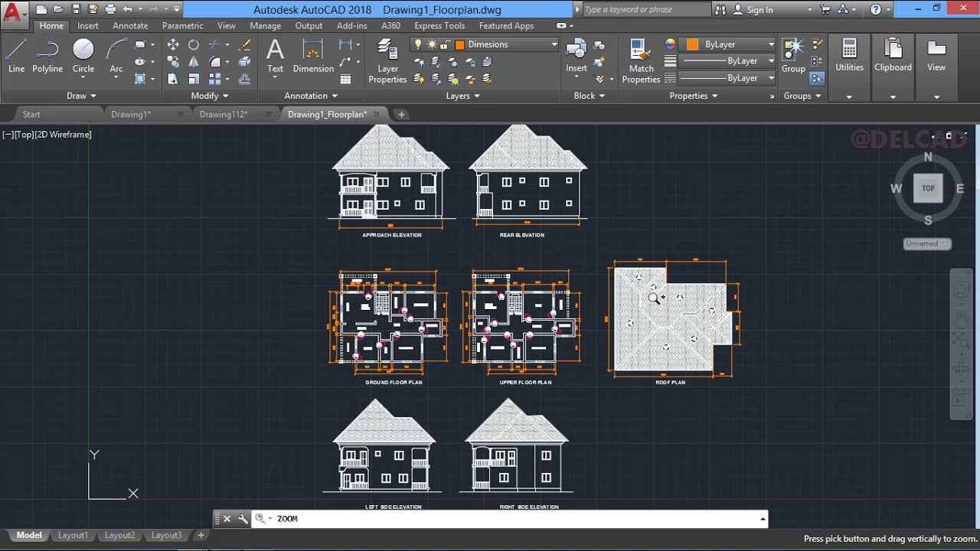This screenshot has width=980, height=551.
Task: Click the Save icon in quick access toolbar
Action: (x=76, y=9)
